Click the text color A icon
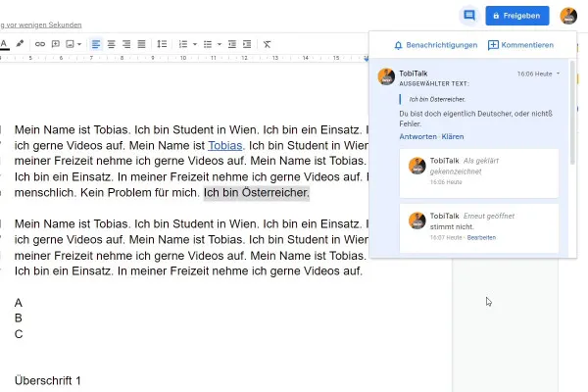Image resolution: width=588 pixels, height=392 pixels. (4, 44)
